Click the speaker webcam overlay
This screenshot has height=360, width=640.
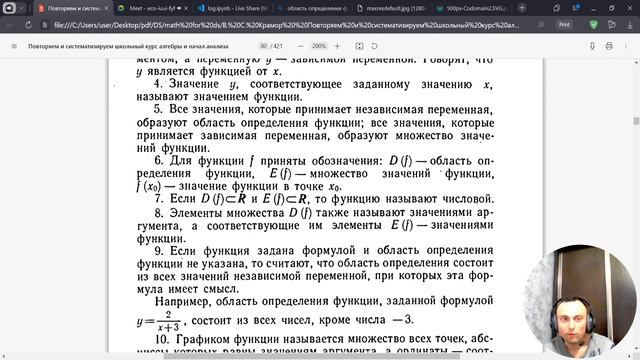click(579, 301)
